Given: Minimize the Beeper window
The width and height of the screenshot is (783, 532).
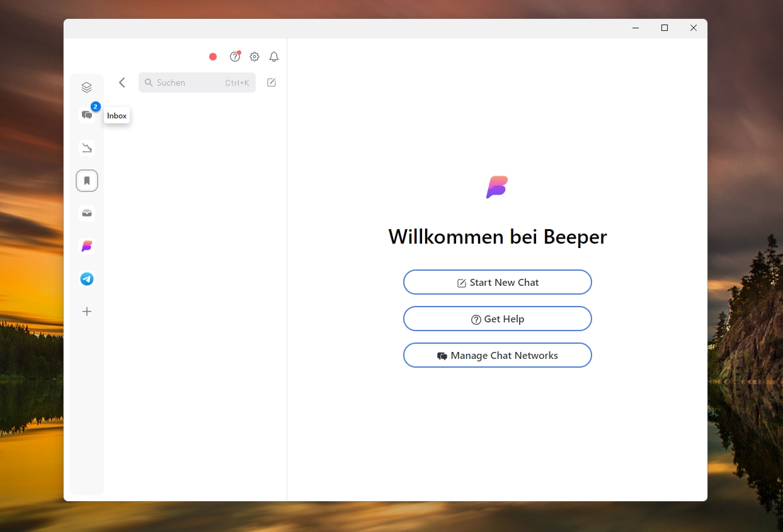Looking at the screenshot, I should [x=636, y=28].
